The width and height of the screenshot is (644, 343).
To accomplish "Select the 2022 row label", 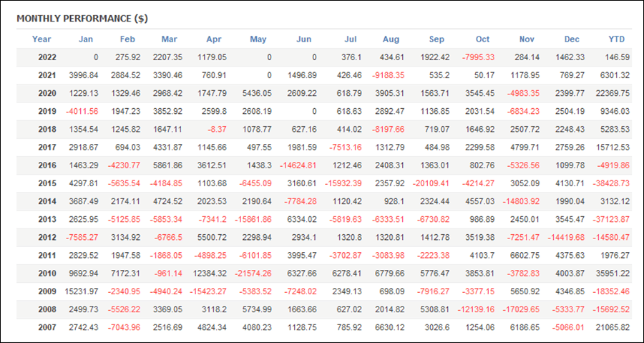I will [47, 57].
